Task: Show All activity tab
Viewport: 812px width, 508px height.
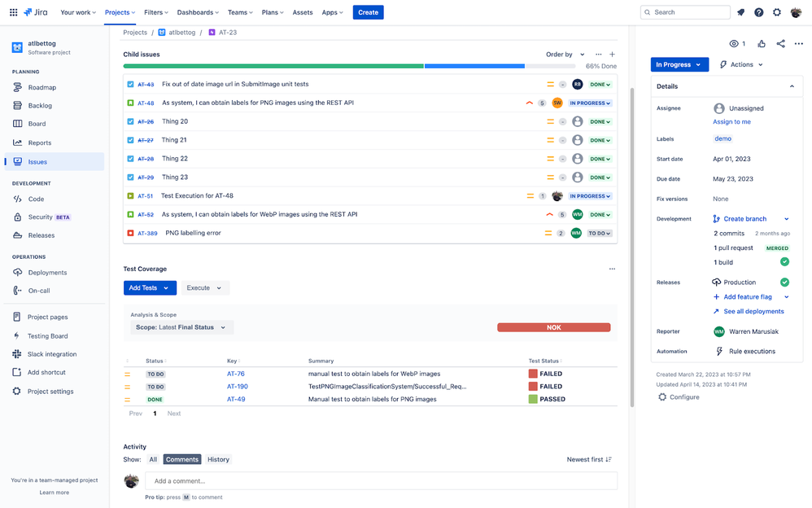Action: click(x=153, y=460)
